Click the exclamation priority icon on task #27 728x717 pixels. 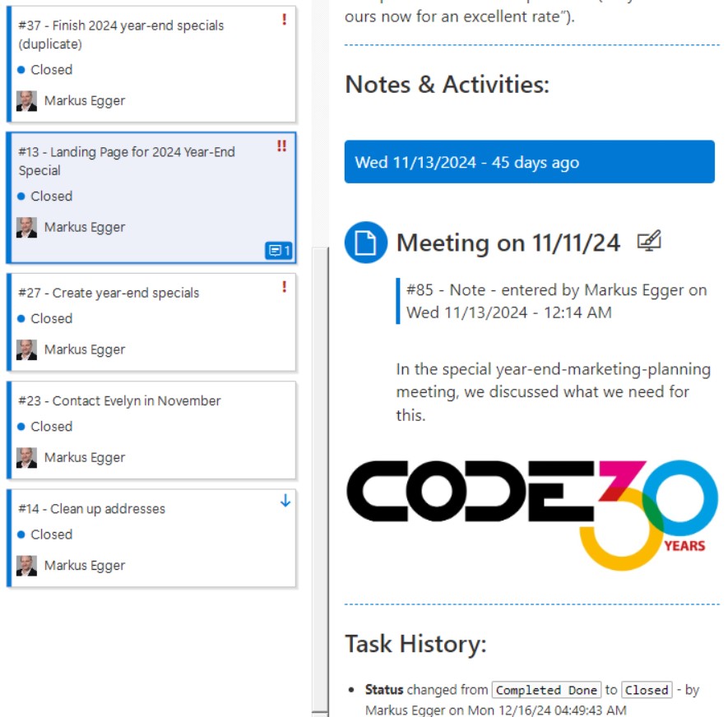(284, 287)
